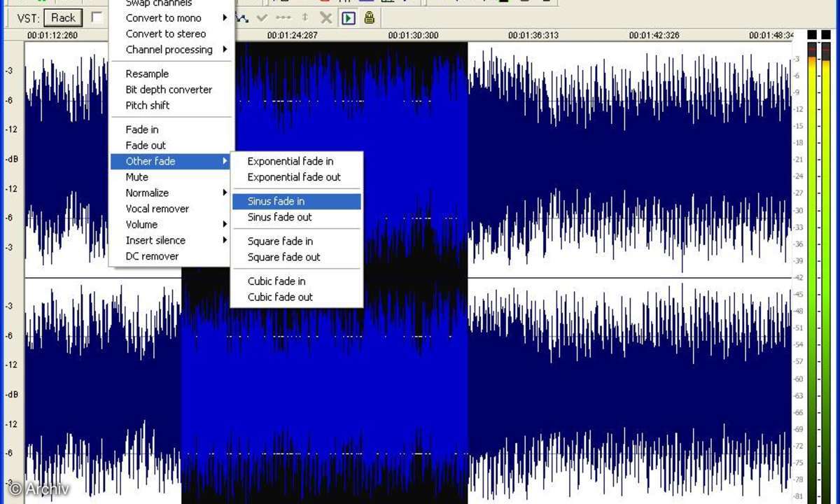Click timeline at 00:01:24:287

coord(293,35)
